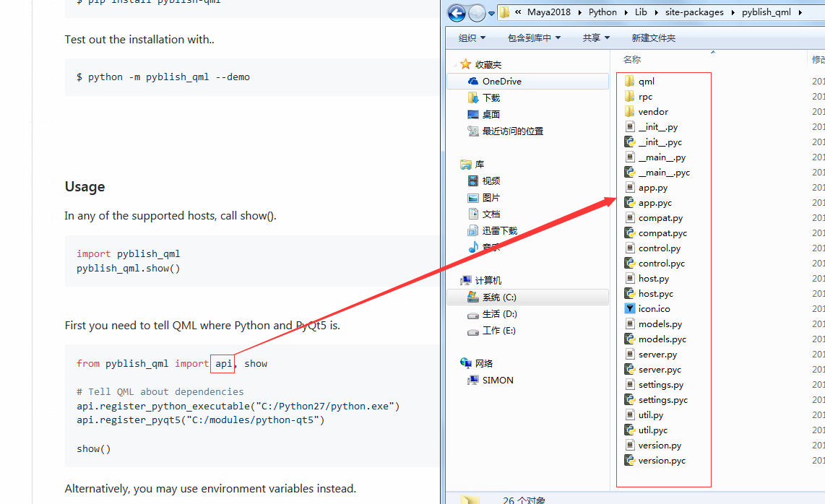Select the rpc folder icon
This screenshot has width=825, height=504.
coord(630,96)
